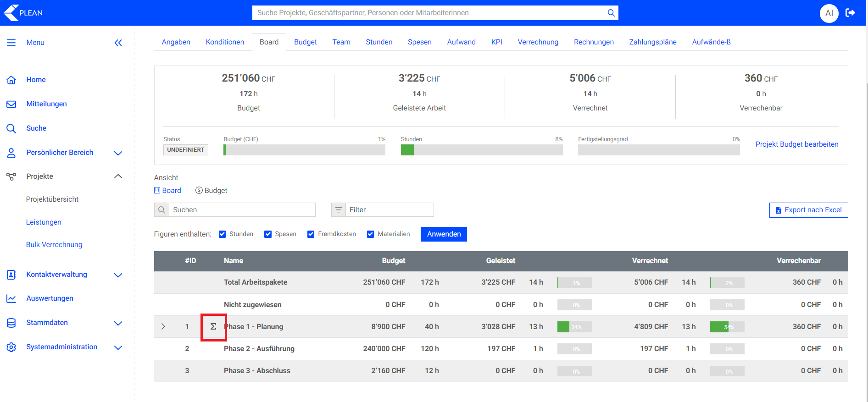Click Export nach Excel button
The image size is (868, 402).
pos(809,210)
